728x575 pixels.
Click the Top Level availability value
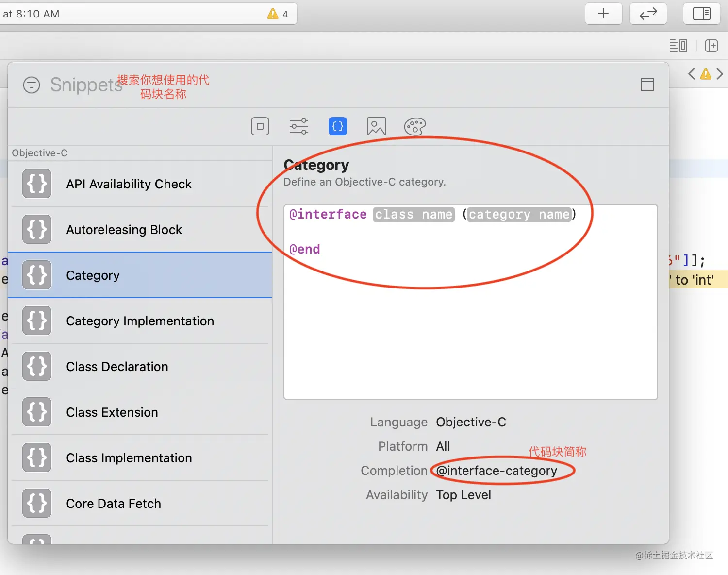(x=463, y=495)
